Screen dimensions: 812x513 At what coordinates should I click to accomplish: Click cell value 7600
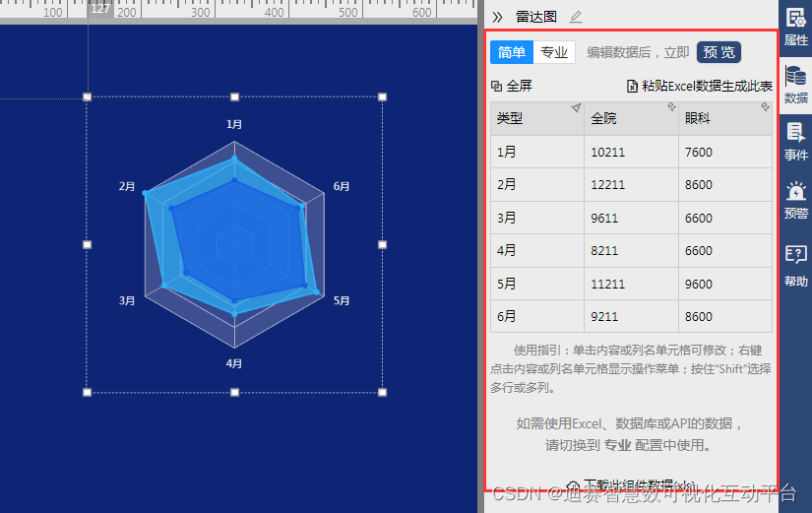point(725,152)
